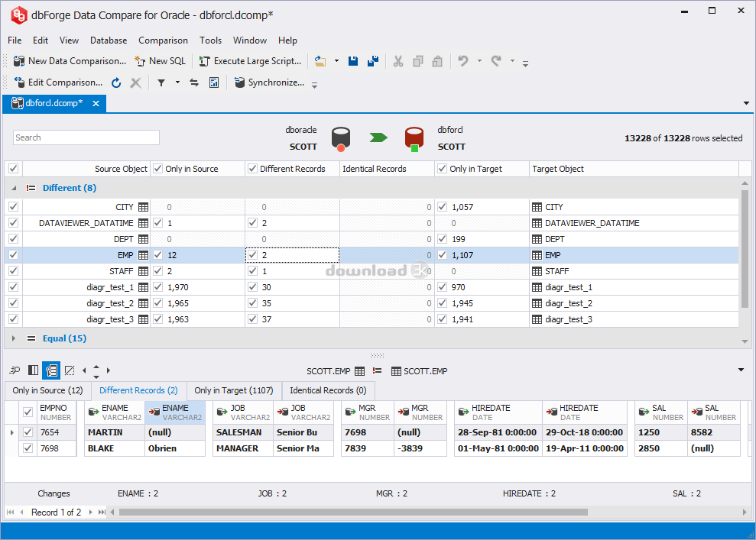Go to the next record arrow
The height and width of the screenshot is (540, 756).
pyautogui.click(x=91, y=512)
